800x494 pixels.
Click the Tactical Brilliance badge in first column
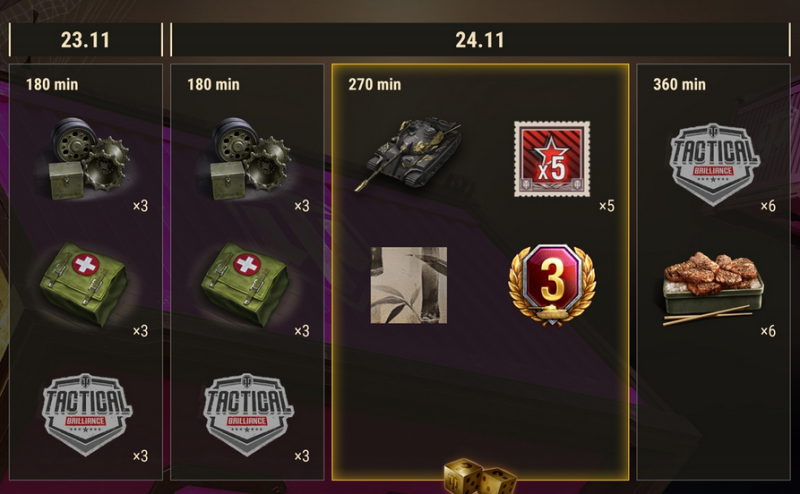pyautogui.click(x=87, y=414)
